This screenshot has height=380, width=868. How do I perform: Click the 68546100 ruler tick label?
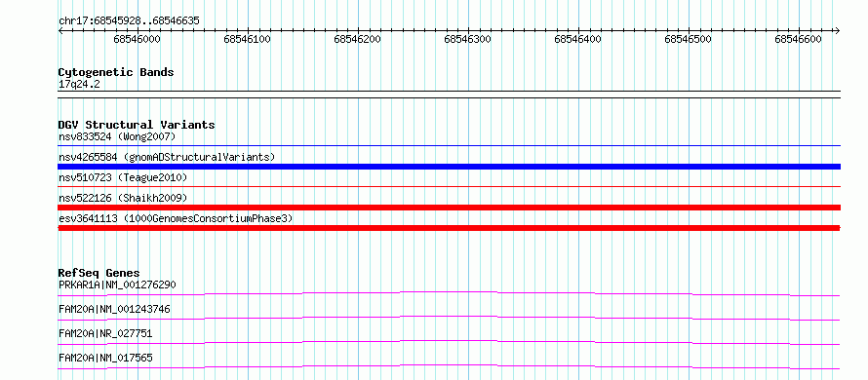pos(247,39)
